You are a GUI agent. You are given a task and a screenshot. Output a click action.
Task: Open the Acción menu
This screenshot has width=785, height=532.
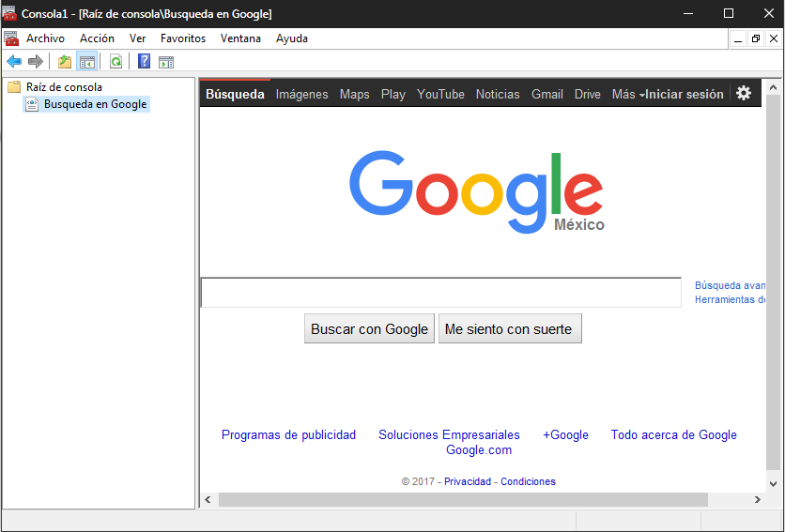[x=97, y=38]
